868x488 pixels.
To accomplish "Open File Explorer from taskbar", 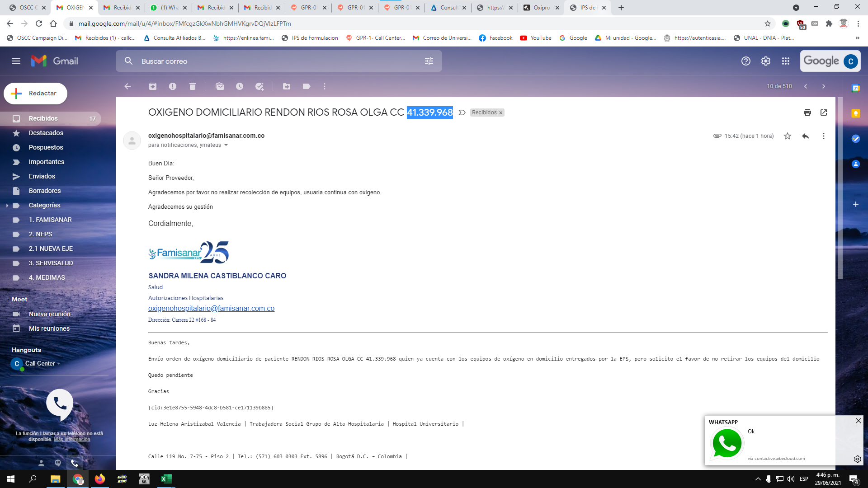I will click(x=55, y=479).
